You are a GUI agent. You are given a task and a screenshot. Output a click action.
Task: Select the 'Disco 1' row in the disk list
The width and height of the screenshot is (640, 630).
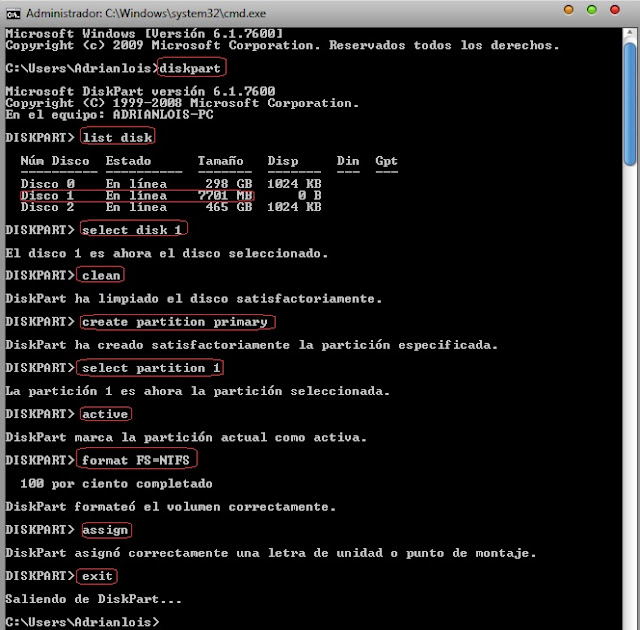coord(171,195)
